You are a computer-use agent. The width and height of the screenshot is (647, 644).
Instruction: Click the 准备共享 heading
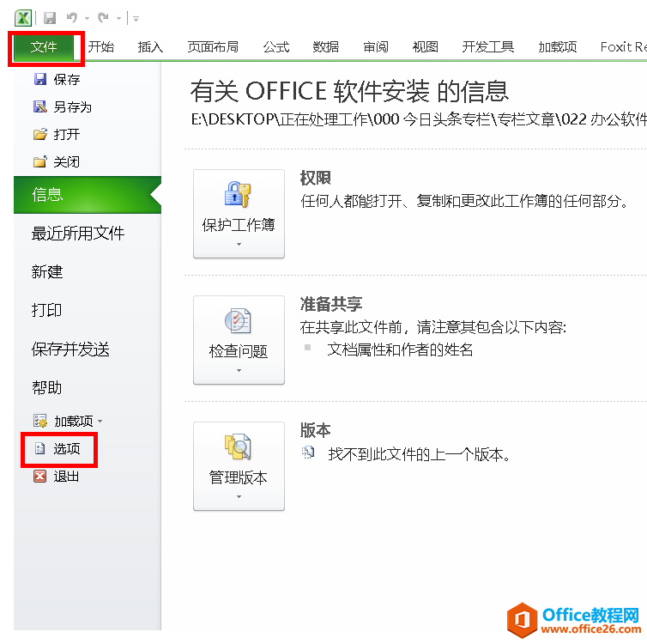(x=331, y=304)
